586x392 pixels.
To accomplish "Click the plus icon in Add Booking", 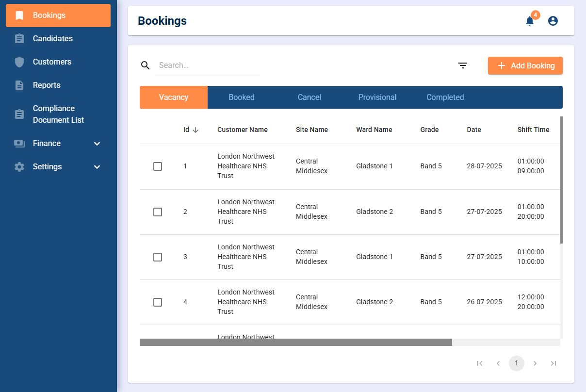I will pos(502,65).
